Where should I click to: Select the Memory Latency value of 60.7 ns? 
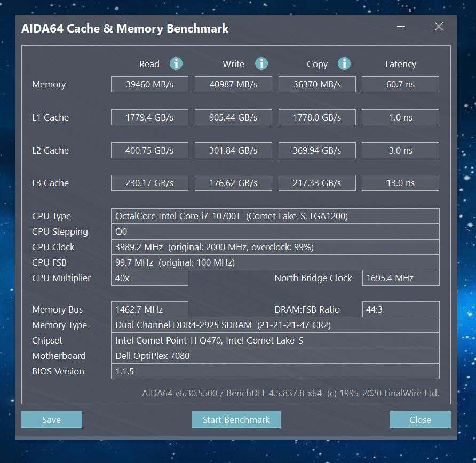click(400, 84)
